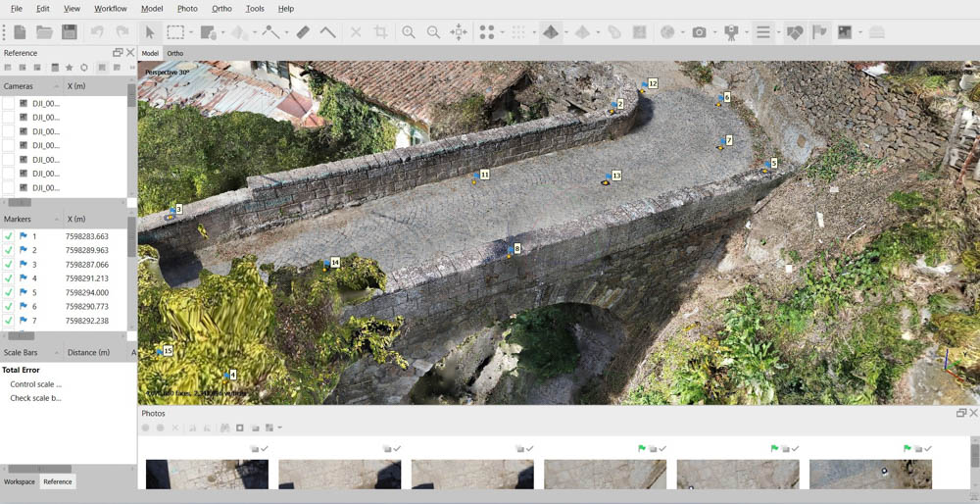
Task: Open the Ortho menu
Action: tap(221, 9)
